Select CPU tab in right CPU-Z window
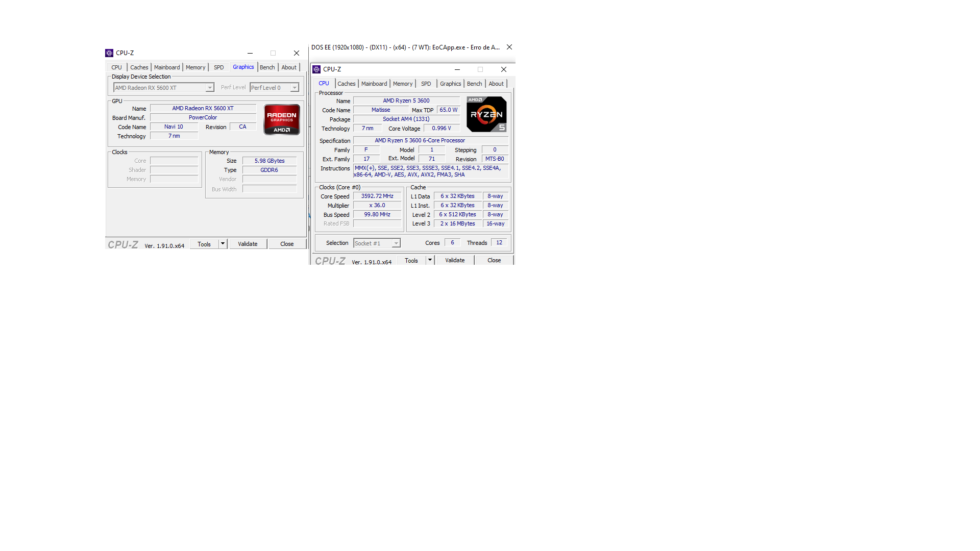 pyautogui.click(x=324, y=83)
